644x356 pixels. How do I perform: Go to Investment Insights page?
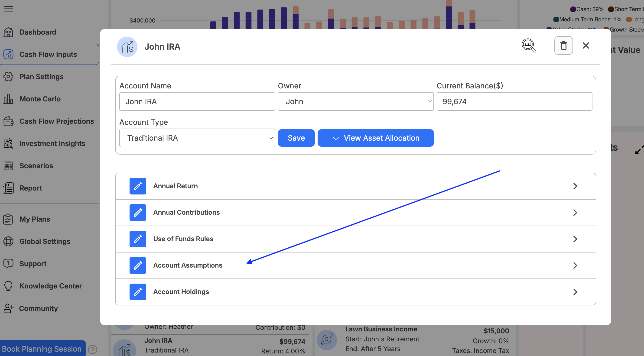point(52,143)
